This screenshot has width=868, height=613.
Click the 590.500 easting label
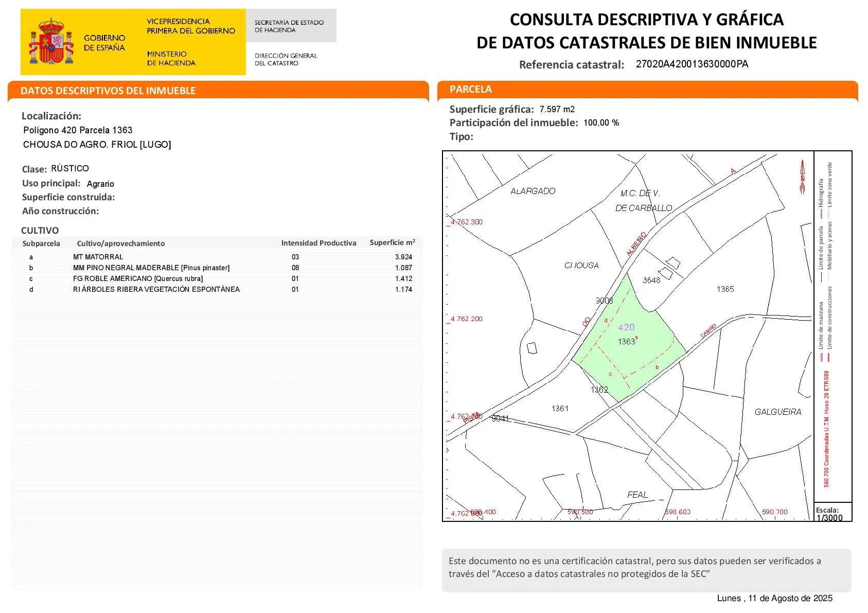580,512
